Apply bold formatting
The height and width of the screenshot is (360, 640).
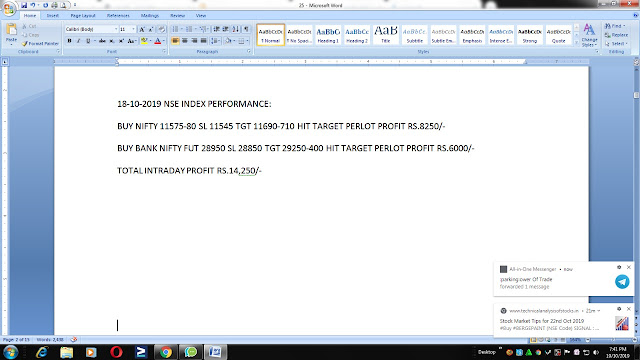(x=69, y=41)
